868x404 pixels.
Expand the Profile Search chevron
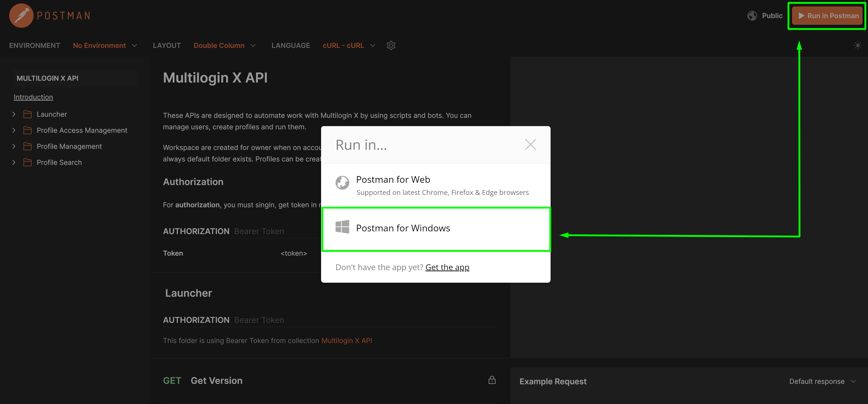pyautogui.click(x=14, y=163)
